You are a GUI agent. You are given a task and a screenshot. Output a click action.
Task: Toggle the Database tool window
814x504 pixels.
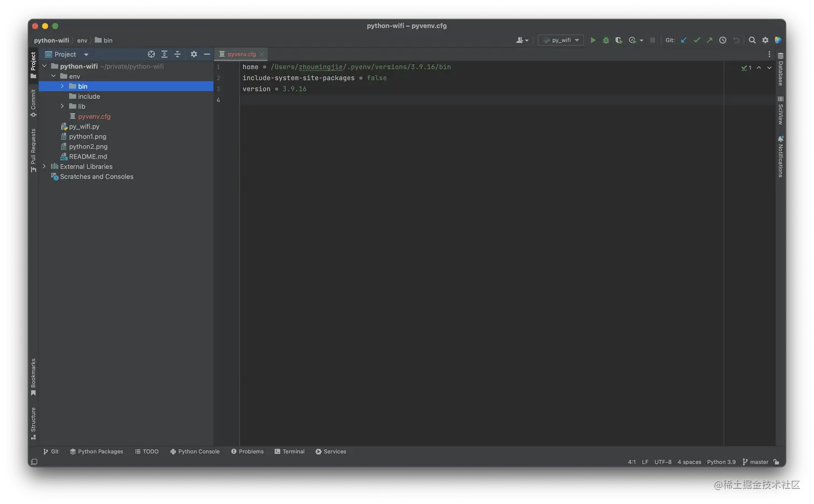point(781,69)
